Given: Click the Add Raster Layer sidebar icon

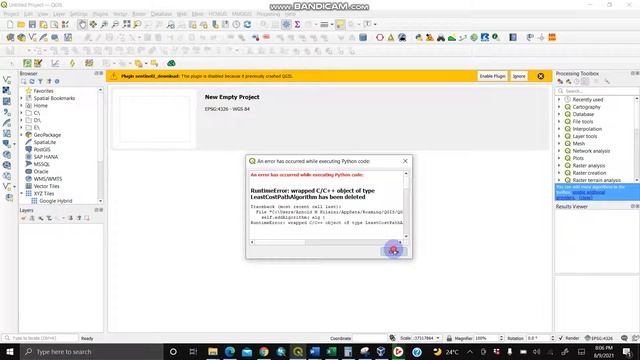Looking at the screenshot, I should point(7,91).
